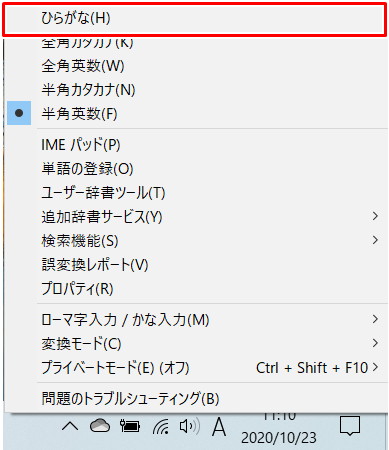Expand ローマ字入力 / かな入力(M) submenu
Image resolution: width=389 pixels, height=450 pixels.
[x=196, y=320]
